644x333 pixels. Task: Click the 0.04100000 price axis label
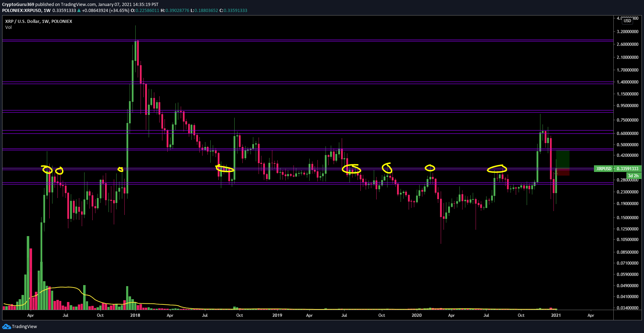tap(627, 297)
